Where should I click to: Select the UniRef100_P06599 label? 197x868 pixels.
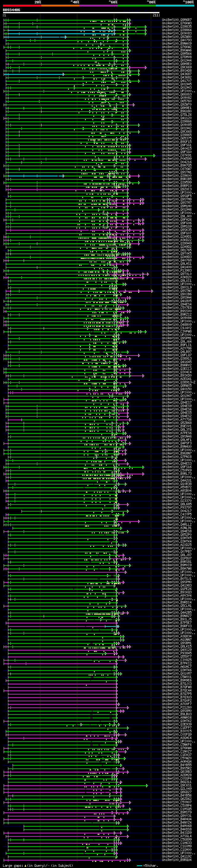coord(177,159)
